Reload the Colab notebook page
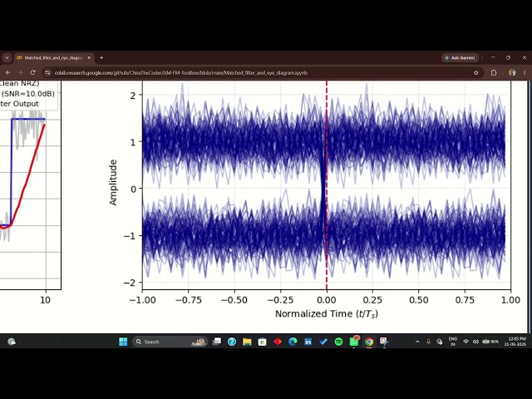532x399 pixels. click(x=32, y=72)
